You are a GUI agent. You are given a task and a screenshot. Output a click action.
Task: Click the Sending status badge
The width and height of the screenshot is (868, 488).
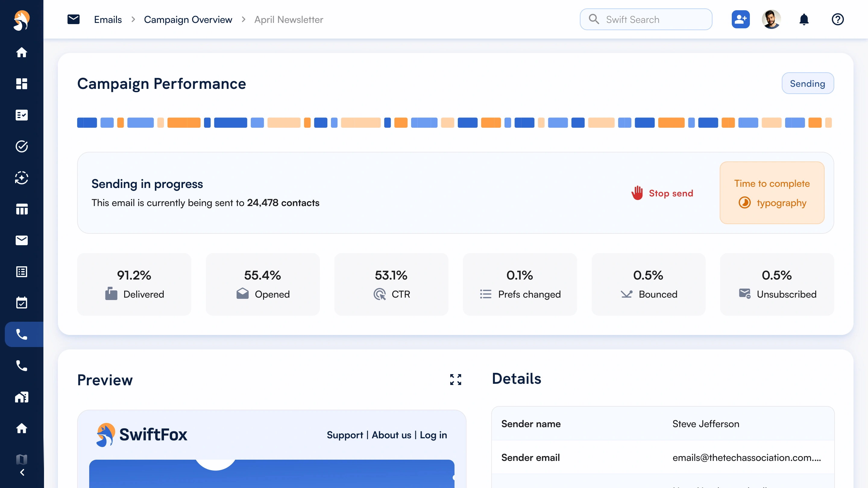point(807,83)
